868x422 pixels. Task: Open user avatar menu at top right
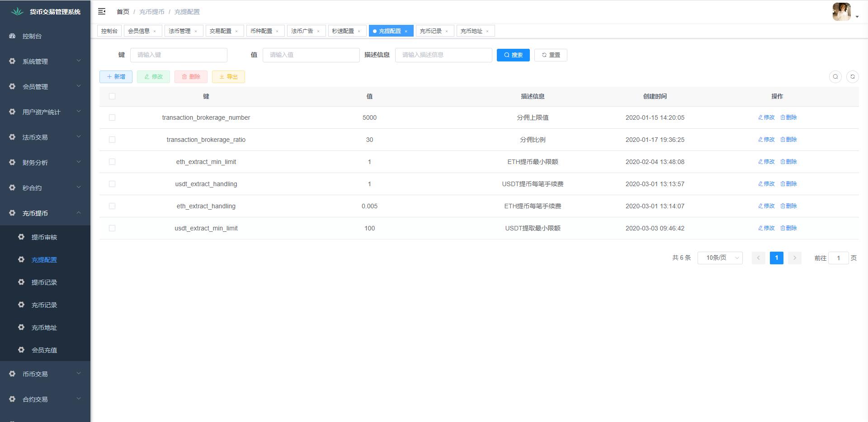[x=844, y=12]
